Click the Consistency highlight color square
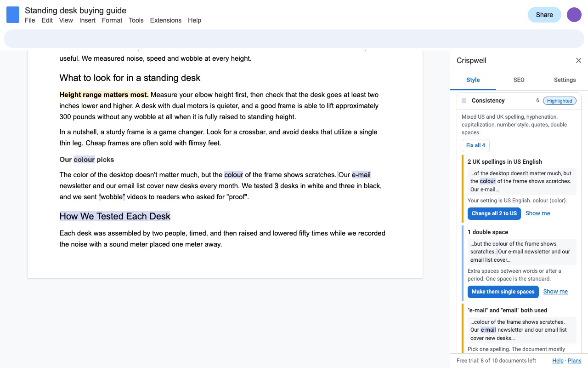 coord(464,101)
